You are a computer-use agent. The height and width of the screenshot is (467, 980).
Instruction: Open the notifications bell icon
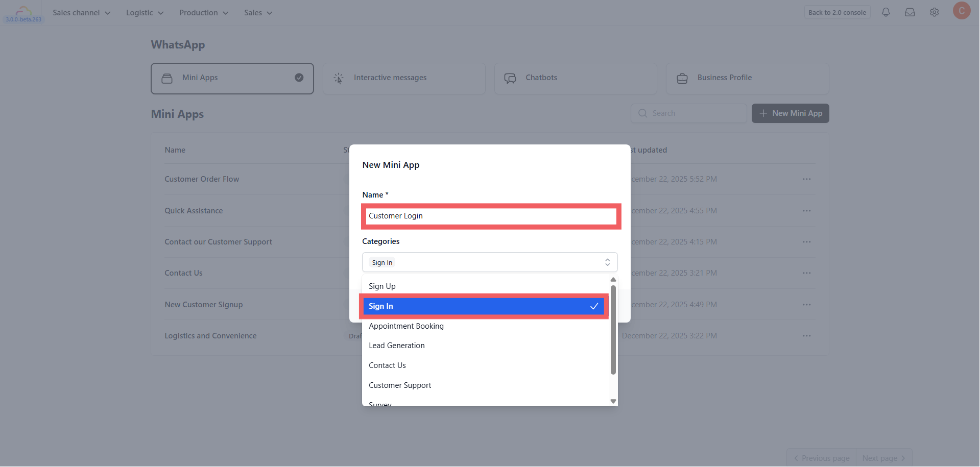(x=886, y=12)
